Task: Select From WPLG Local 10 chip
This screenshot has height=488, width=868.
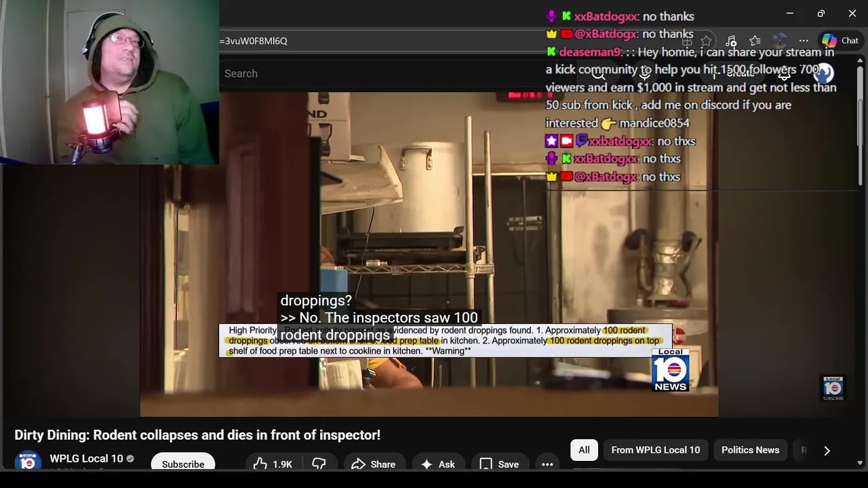Action: point(656,450)
